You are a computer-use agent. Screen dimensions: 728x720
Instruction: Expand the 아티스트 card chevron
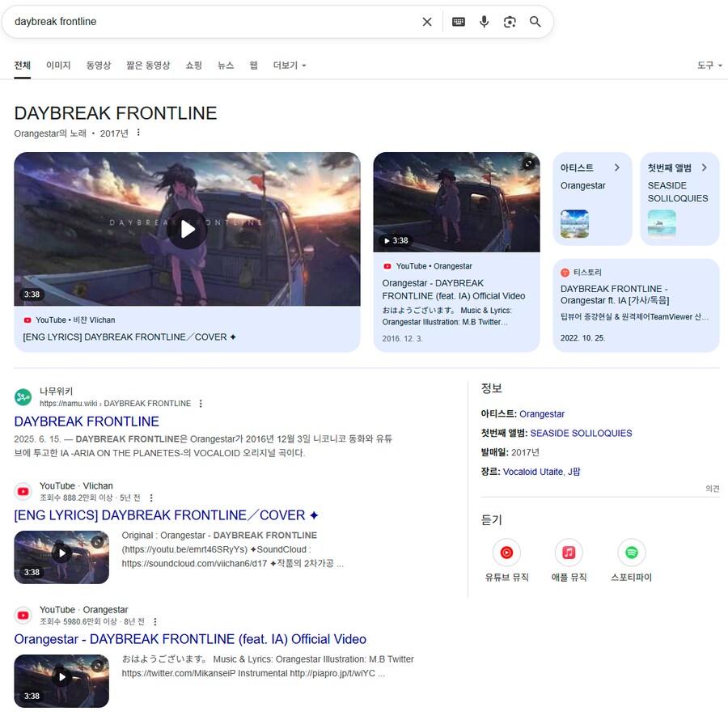tap(617, 167)
